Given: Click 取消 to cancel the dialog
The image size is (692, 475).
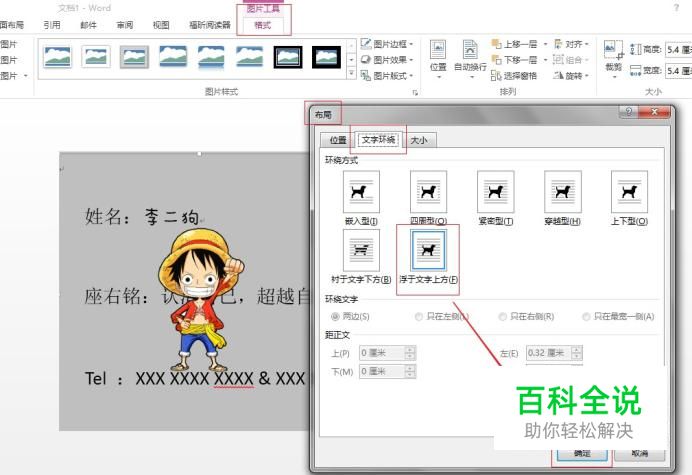Looking at the screenshot, I should tap(639, 454).
